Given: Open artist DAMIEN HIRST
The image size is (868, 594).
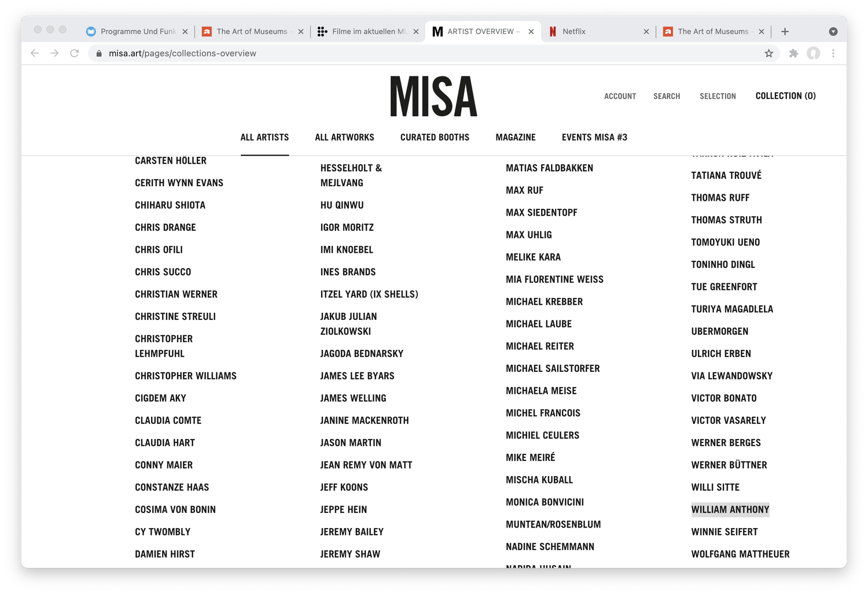Looking at the screenshot, I should 165,554.
